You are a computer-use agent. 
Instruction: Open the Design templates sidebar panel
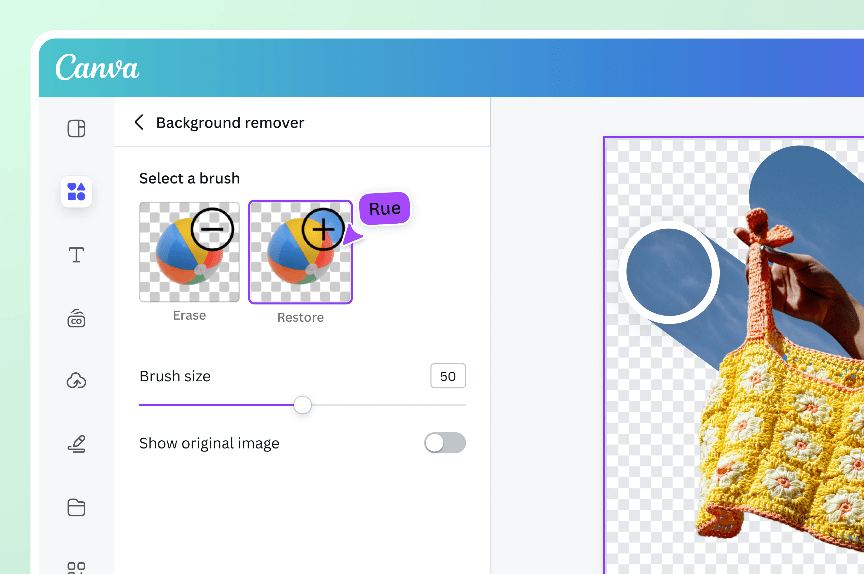click(76, 128)
